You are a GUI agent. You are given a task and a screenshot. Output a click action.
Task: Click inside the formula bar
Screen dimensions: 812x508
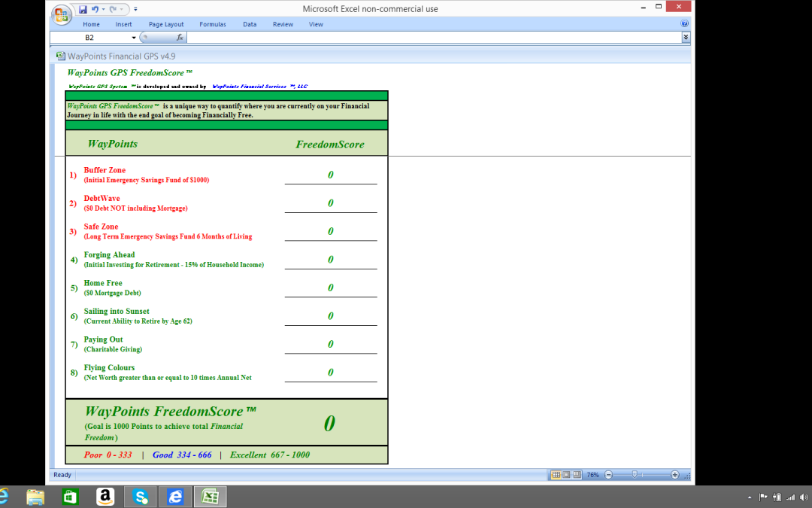point(434,38)
